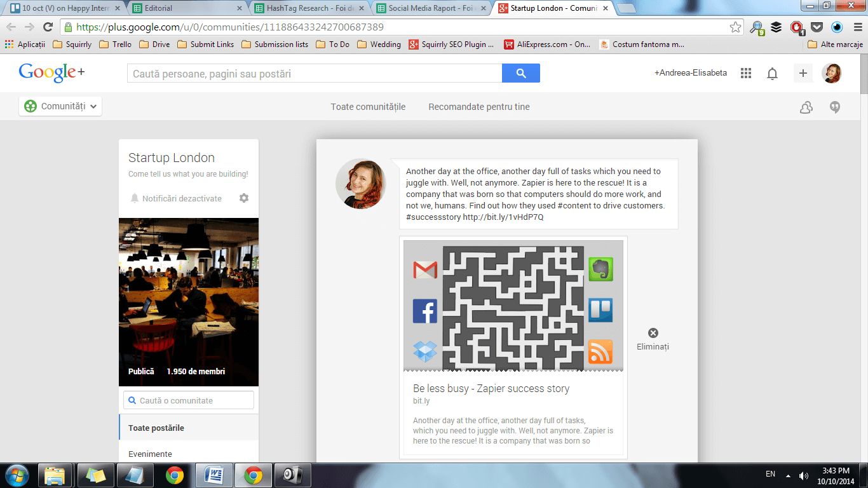Open the Drive bookmarks folder
Viewport: 868px width, 488px height.
(154, 44)
